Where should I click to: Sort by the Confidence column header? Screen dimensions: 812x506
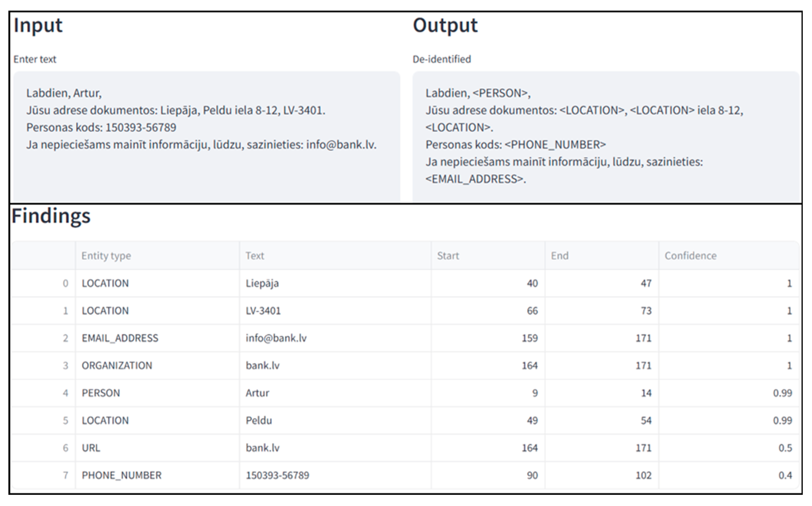[x=729, y=256]
